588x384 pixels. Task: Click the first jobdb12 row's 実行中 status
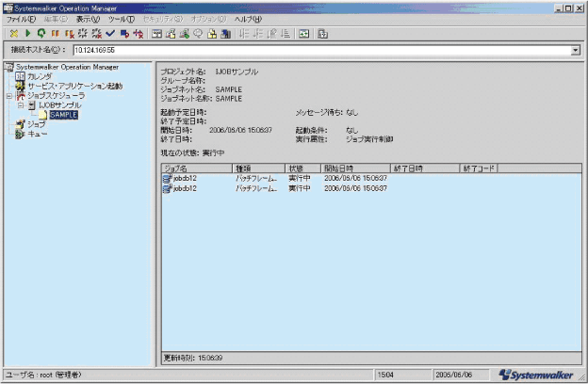pyautogui.click(x=300, y=178)
